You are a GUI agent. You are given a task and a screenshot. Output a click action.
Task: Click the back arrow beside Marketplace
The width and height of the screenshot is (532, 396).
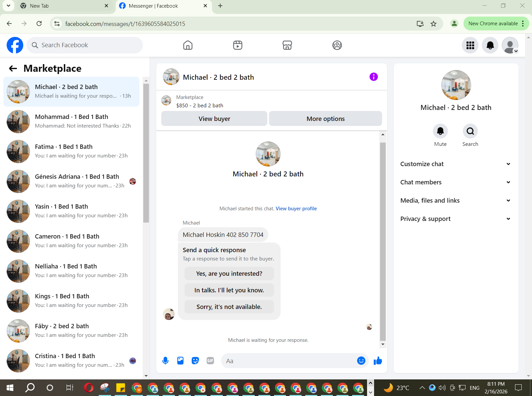point(13,68)
